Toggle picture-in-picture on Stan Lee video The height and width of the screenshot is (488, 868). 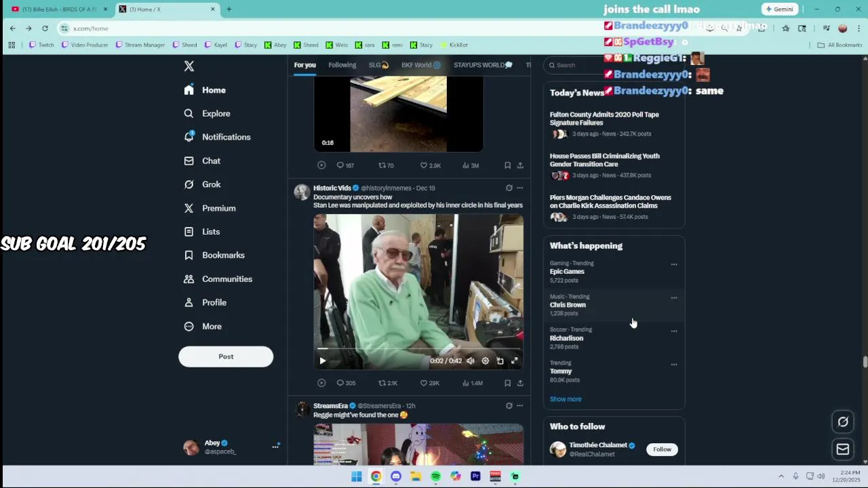[500, 361]
